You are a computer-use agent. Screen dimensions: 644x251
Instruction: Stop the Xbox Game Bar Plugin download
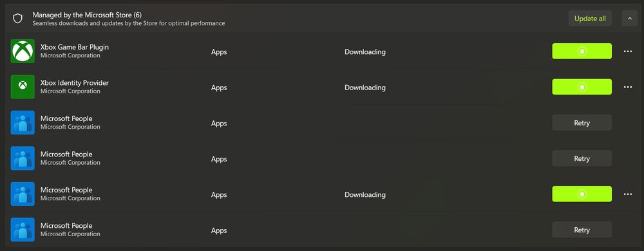[582, 51]
